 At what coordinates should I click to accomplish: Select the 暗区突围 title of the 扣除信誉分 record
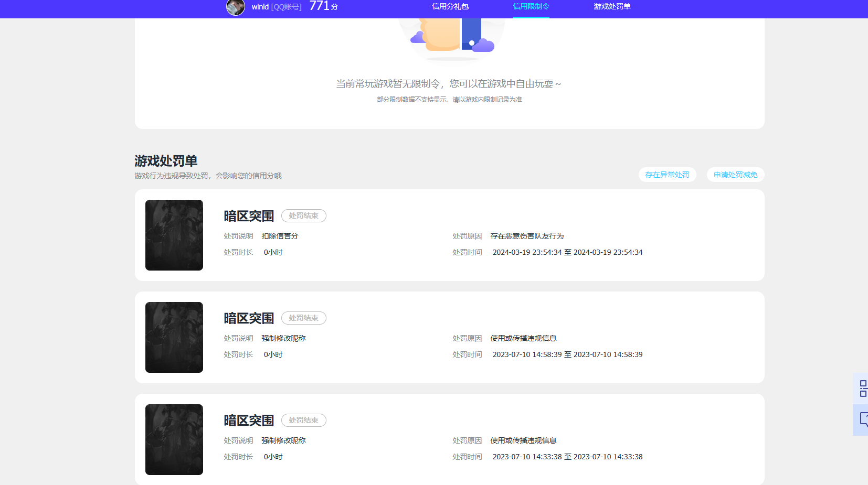tap(249, 216)
